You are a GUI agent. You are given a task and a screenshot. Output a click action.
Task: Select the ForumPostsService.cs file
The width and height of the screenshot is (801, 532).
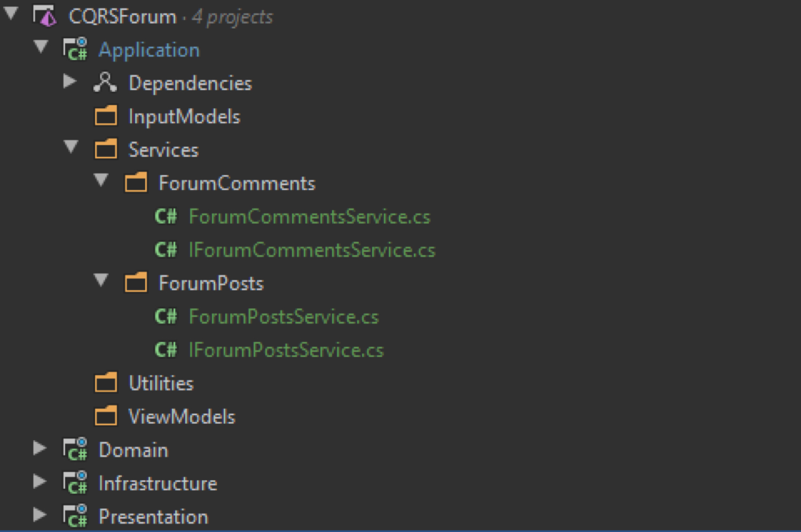click(284, 317)
